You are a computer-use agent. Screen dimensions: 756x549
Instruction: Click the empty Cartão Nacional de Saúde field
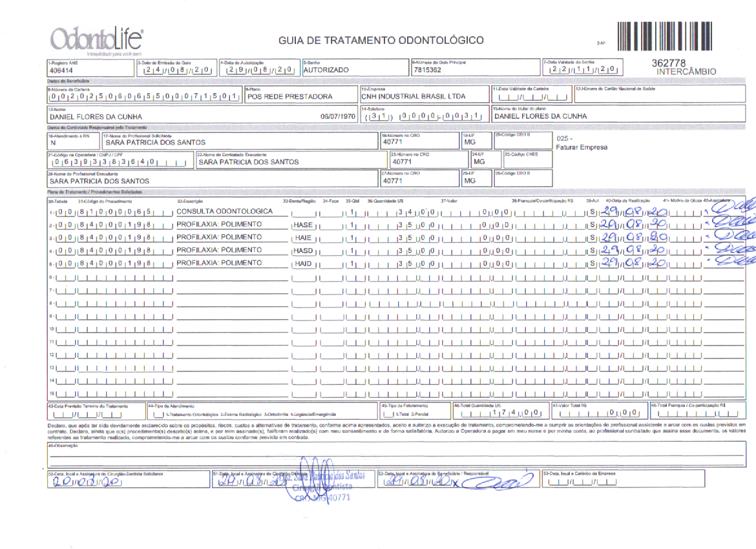coord(660,94)
